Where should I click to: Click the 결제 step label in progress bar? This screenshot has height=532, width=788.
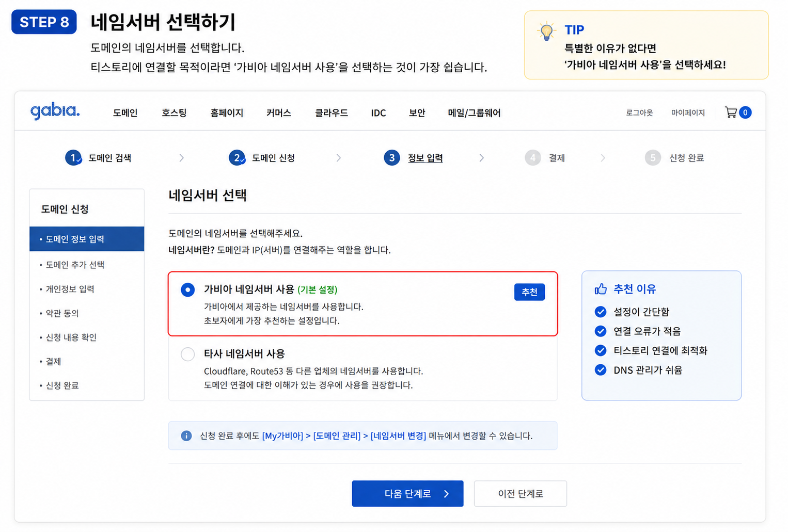tap(557, 158)
